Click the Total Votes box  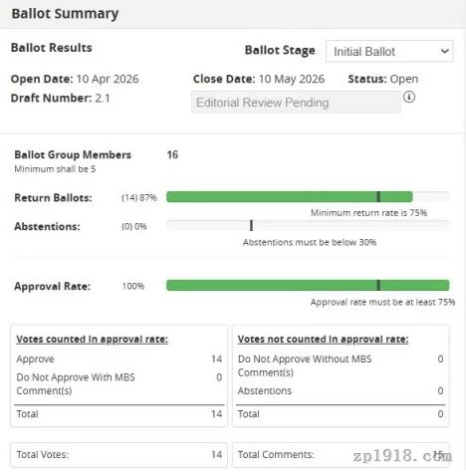click(118, 455)
